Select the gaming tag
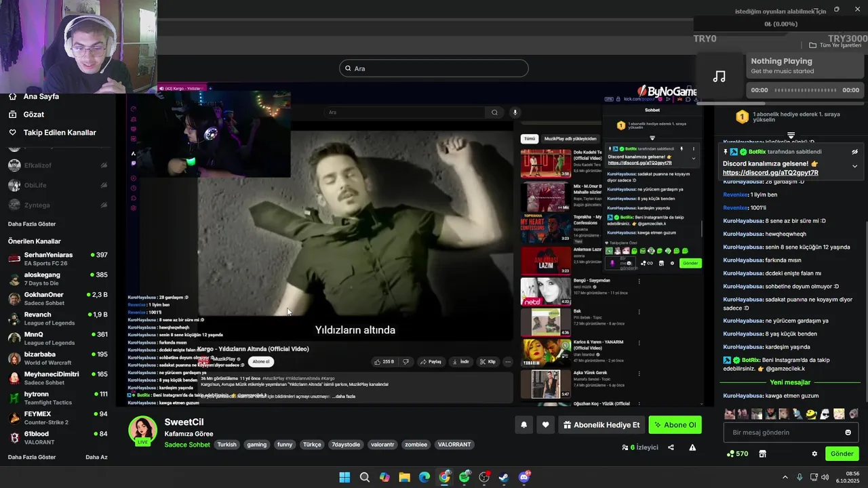 (257, 445)
